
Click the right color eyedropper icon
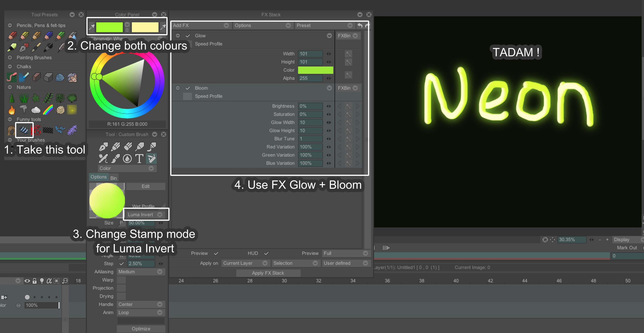click(x=163, y=27)
